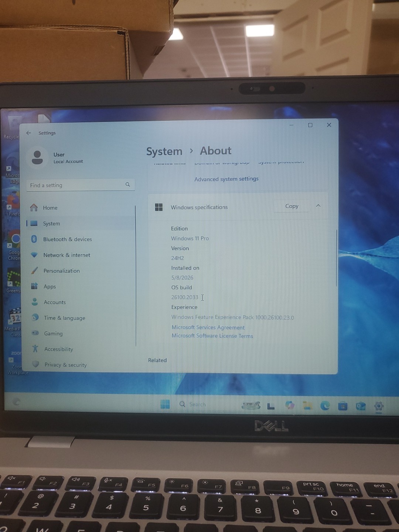
Task: Click the version value 24H2
Action: (178, 258)
